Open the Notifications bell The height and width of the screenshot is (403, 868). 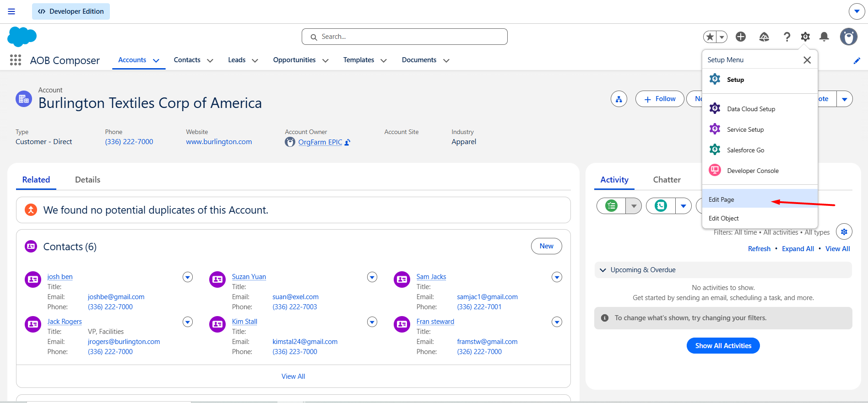point(824,37)
